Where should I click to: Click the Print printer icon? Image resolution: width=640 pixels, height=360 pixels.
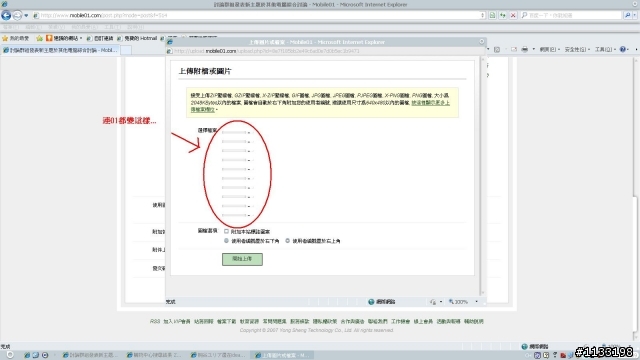pos(524,49)
